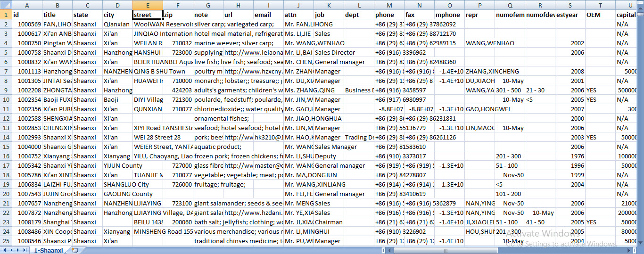Image resolution: width=644 pixels, height=254 pixels.
Task: Click the Select All corner box
Action: point(5,5)
